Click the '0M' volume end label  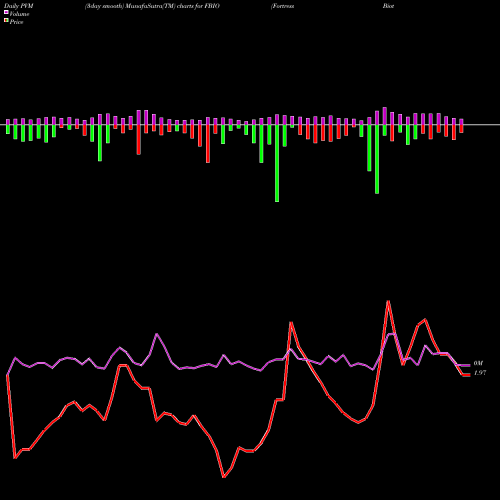click(x=478, y=363)
